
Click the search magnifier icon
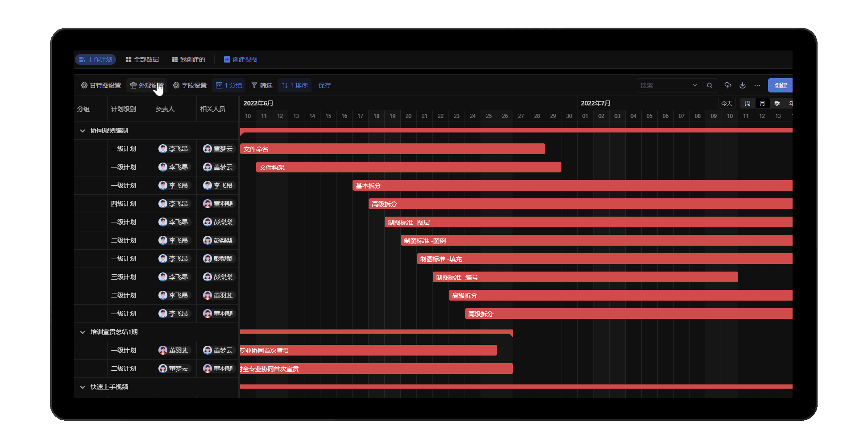coord(710,85)
